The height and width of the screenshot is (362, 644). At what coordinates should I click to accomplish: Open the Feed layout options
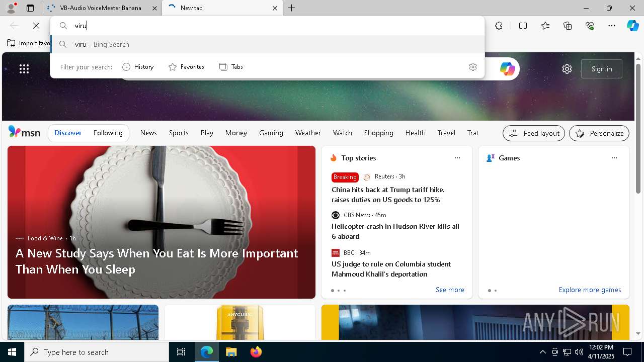(534, 133)
